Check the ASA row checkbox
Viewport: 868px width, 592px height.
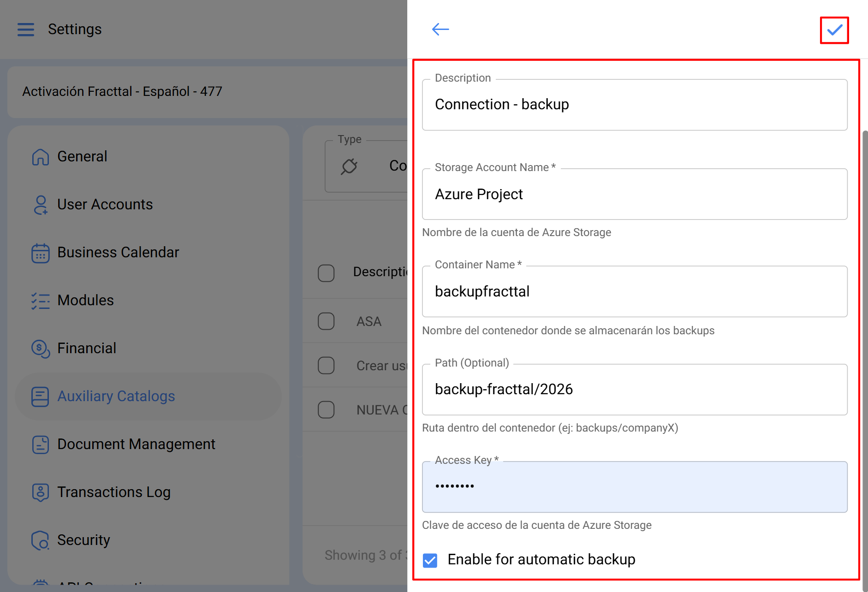coord(326,320)
